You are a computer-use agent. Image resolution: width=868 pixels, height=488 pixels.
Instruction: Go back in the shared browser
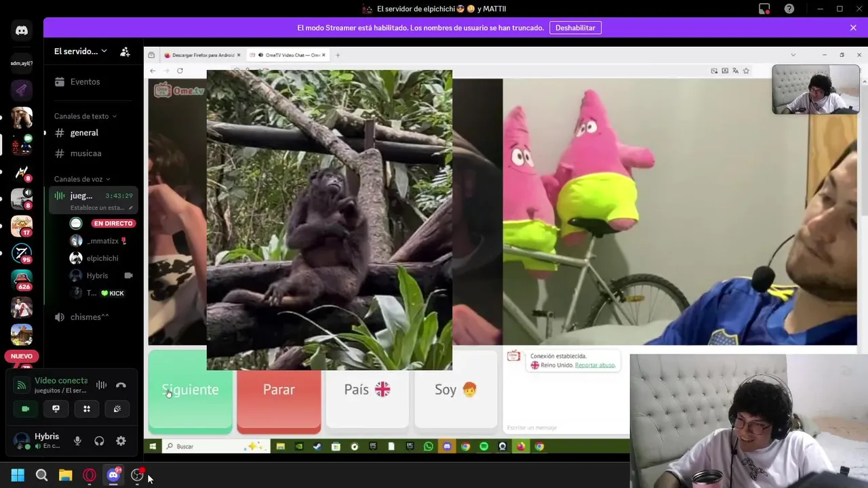click(x=153, y=70)
